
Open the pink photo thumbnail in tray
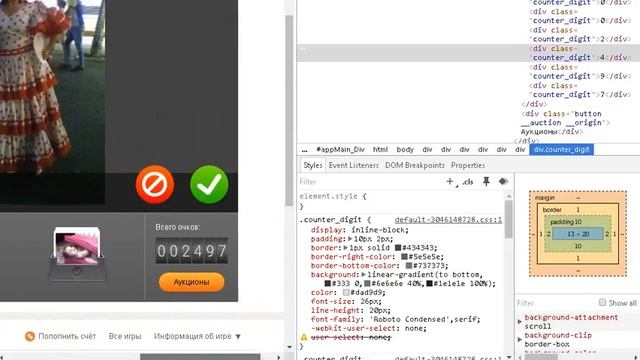click(78, 249)
